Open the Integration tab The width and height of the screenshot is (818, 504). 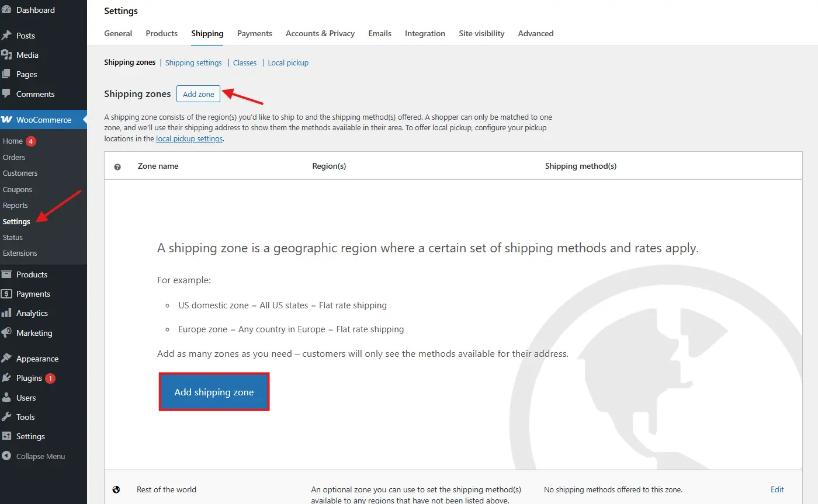425,33
